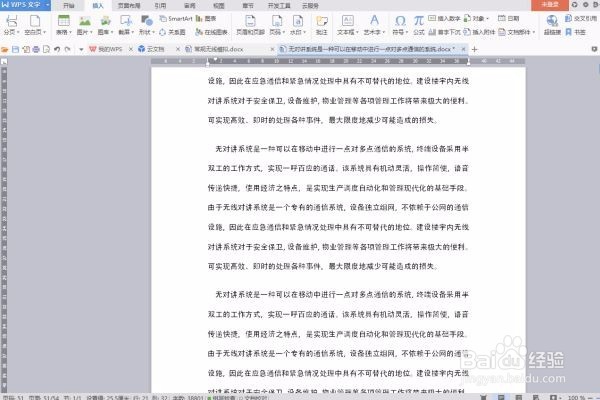Image resolution: width=600 pixels, height=400 pixels.
Task: Click the 100% zoom level in status bar
Action: coord(575,398)
